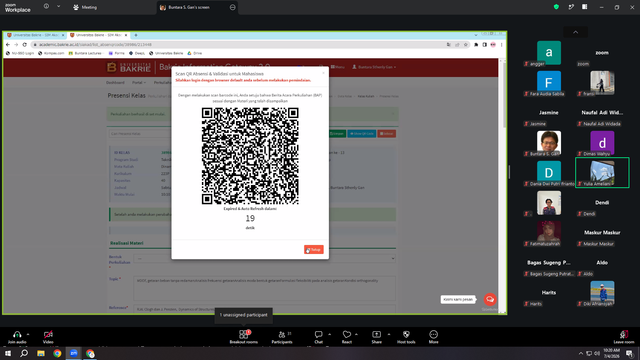Click the green encryption shield icon

556,7
